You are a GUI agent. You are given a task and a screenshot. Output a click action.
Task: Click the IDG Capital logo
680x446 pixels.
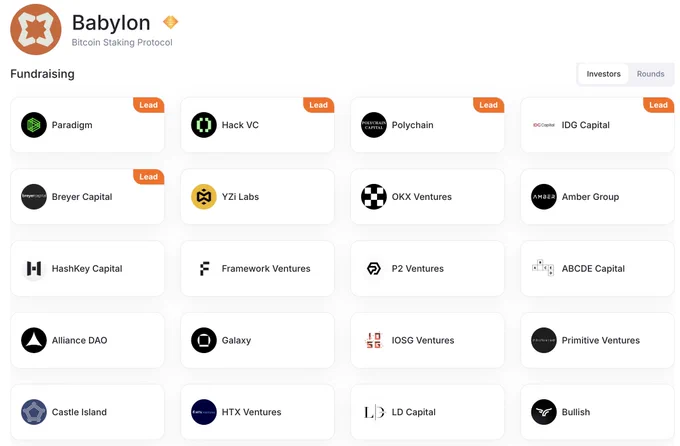544,125
